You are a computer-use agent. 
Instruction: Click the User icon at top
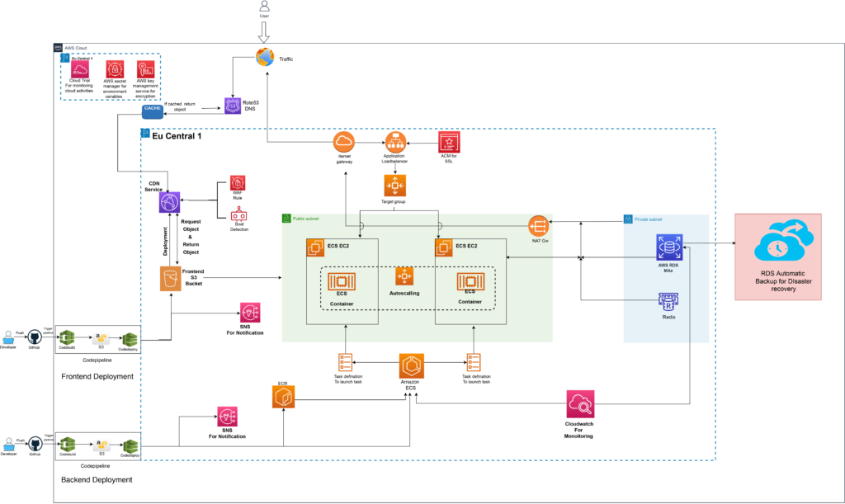[264, 8]
